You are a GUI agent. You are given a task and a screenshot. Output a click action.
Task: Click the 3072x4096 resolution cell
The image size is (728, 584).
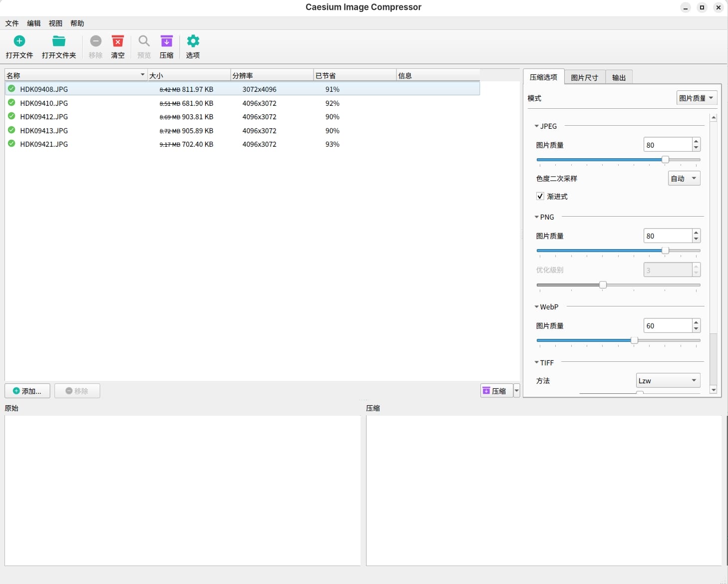coord(260,89)
